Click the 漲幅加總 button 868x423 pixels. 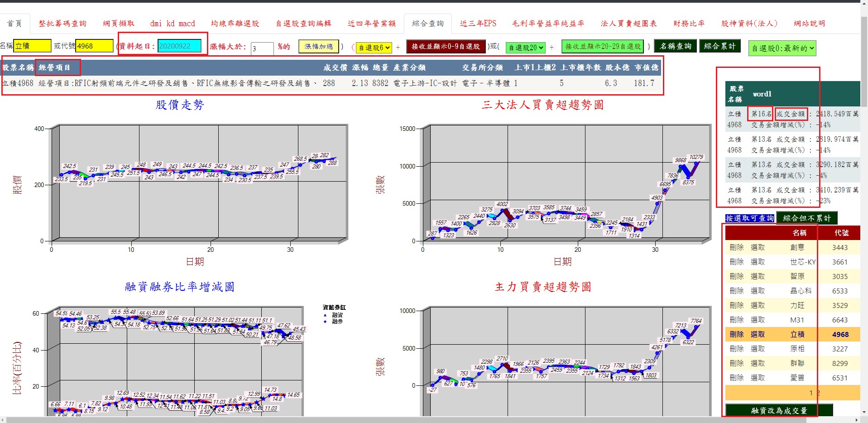pos(318,46)
